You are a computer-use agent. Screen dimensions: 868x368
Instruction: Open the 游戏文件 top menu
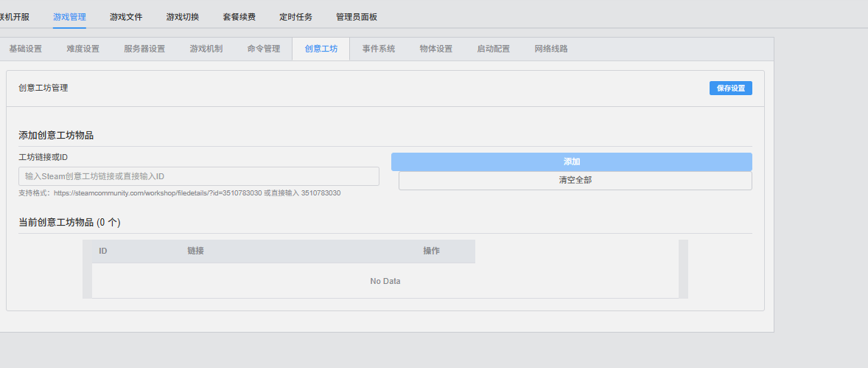[x=126, y=17]
